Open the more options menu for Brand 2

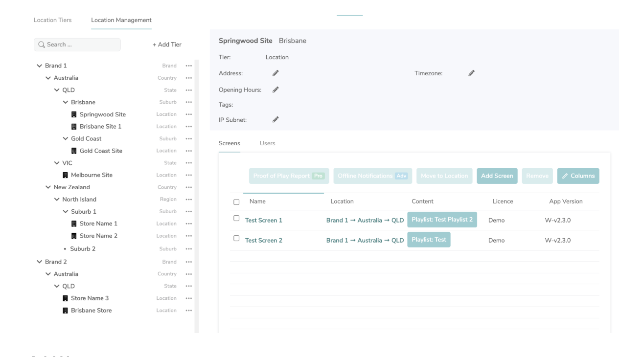189,262
